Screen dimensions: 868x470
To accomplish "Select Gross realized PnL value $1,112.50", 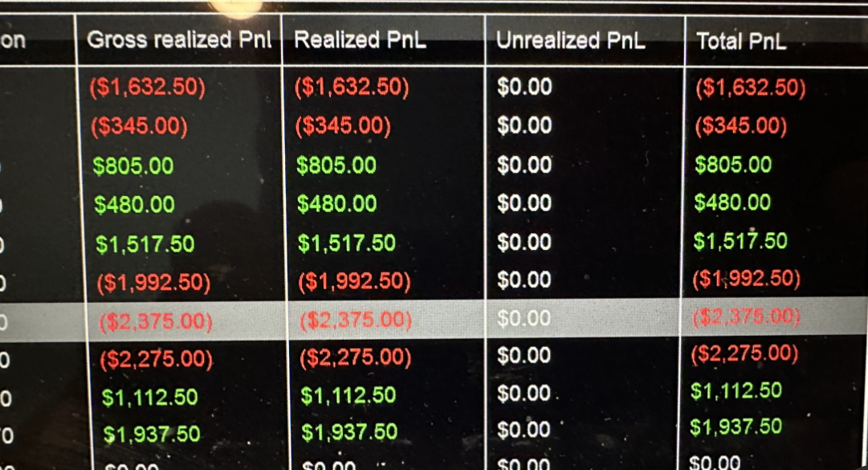I will [x=149, y=398].
